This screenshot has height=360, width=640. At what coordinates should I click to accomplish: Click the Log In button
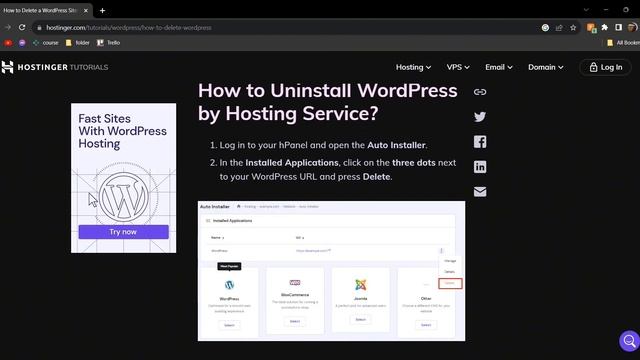[x=606, y=67]
